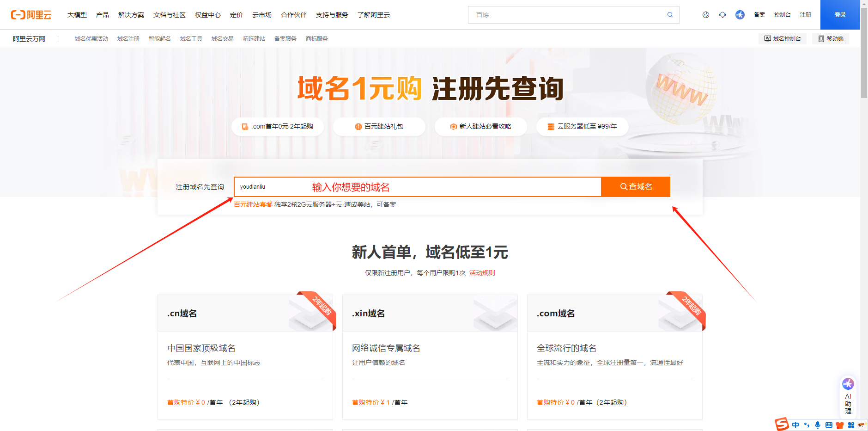Viewport: 868px width, 431px height.
Task: Open the 支持与服务 dropdown menu
Action: [332, 14]
